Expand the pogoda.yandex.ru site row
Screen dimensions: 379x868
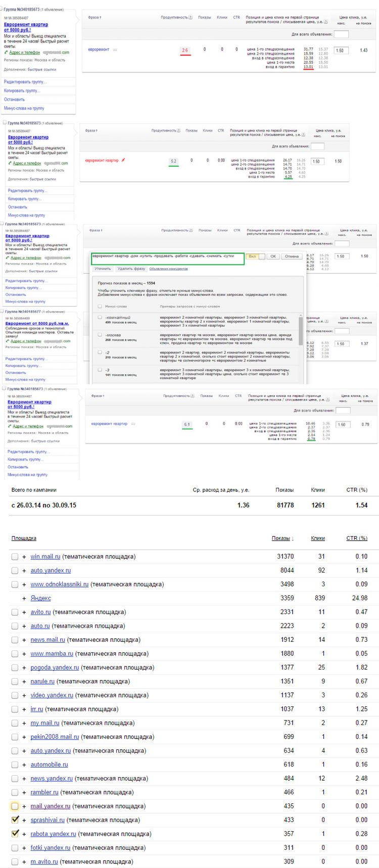[24, 668]
